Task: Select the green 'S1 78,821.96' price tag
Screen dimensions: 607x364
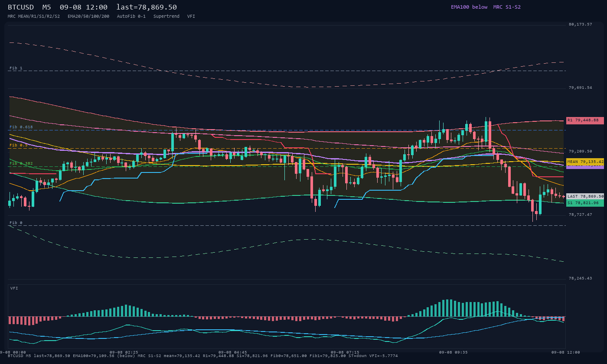Action: coord(585,203)
